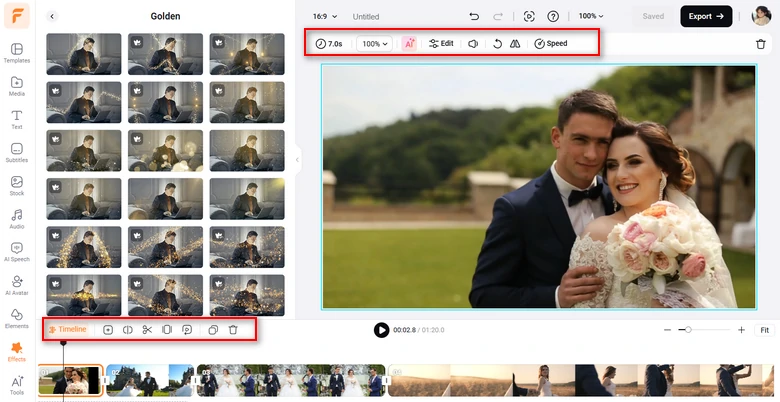Open the Media sidebar panel
The image size is (780, 402).
pos(17,86)
